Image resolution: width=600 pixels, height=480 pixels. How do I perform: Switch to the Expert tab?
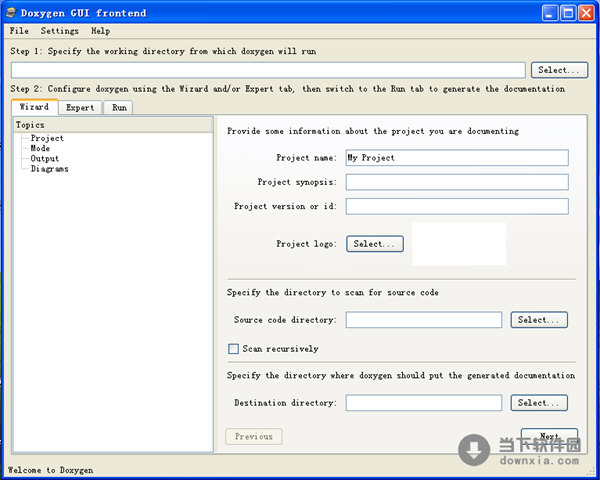[80, 108]
